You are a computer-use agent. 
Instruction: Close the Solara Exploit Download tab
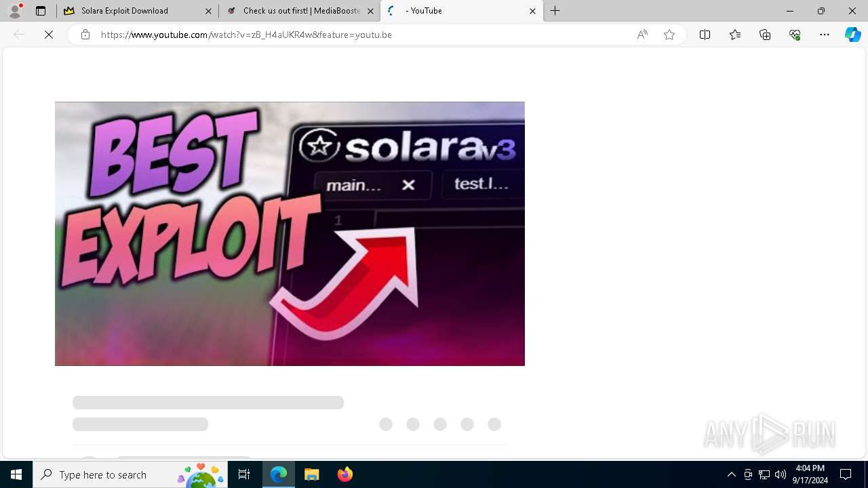coord(208,11)
